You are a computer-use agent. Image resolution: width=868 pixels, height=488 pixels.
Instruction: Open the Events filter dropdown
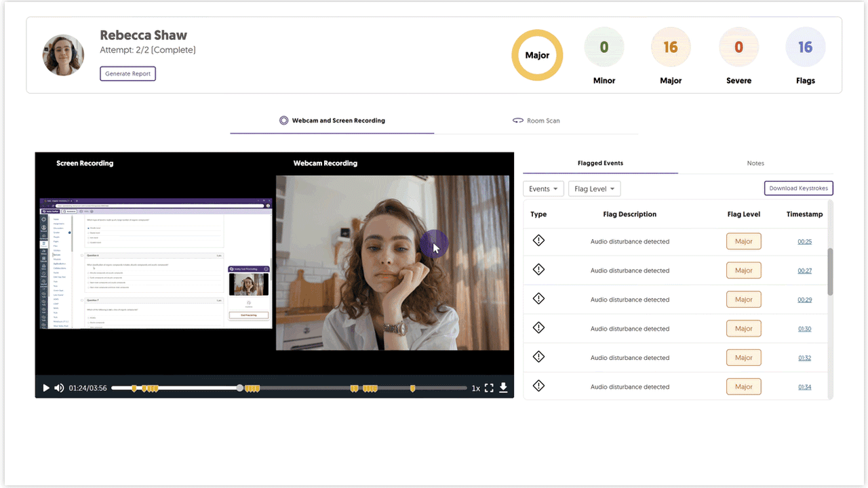pyautogui.click(x=543, y=189)
